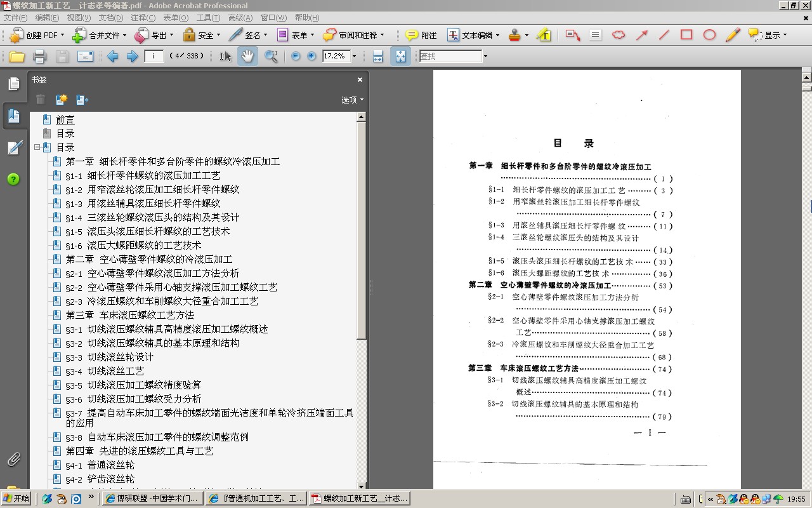Viewport: 812px width, 508px height.
Task: Select bookmark §4-1 普通滚丝轮
Action: (100, 465)
